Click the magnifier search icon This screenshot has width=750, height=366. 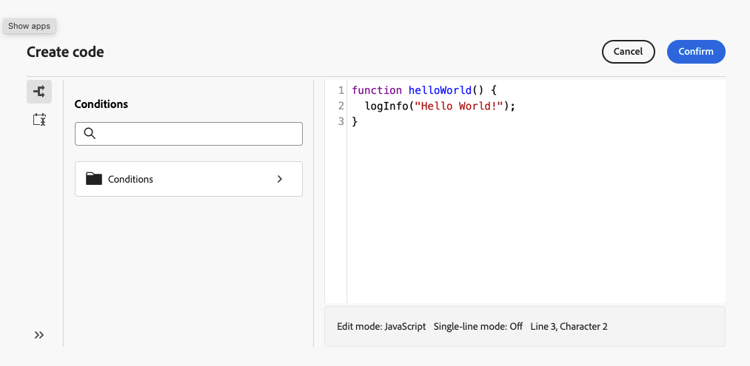click(x=89, y=133)
